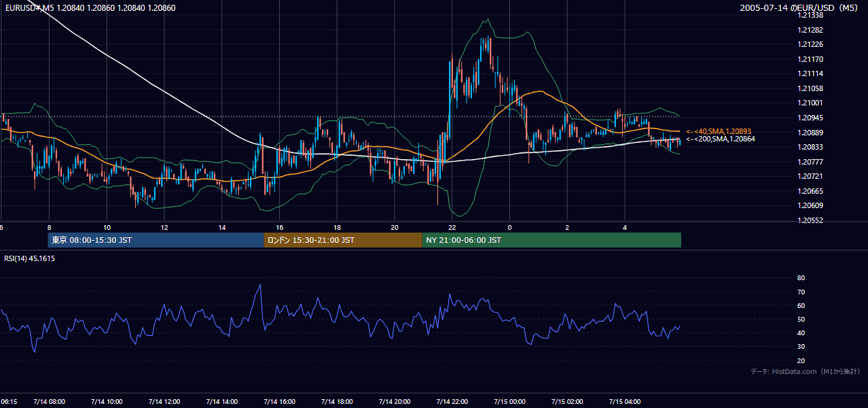Click the 7/14 10:00 time axis label
This screenshot has width=868, height=408.
(x=107, y=402)
